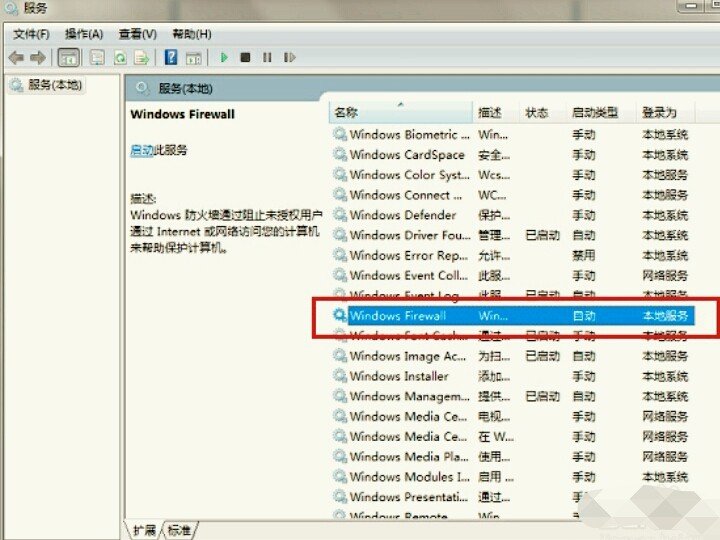This screenshot has width=720, height=540.
Task: Click the gear icon beside Windows CardSpace
Action: pos(340,155)
